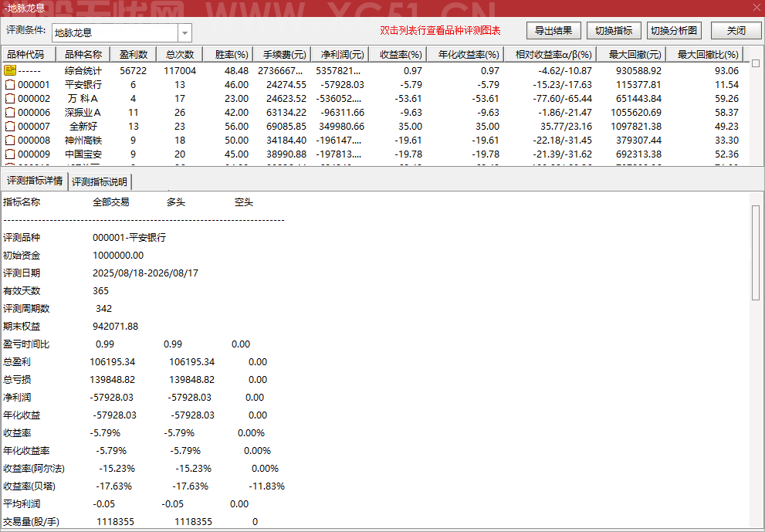Image resolution: width=765 pixels, height=532 pixels.
Task: Click the 期末权益 value 942071.88
Action: click(x=115, y=327)
